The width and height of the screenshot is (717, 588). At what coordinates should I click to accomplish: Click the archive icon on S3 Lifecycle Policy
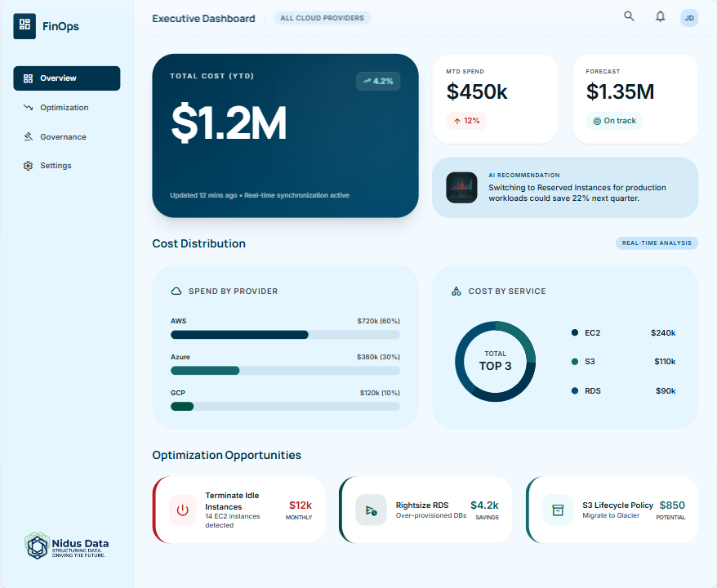558,510
